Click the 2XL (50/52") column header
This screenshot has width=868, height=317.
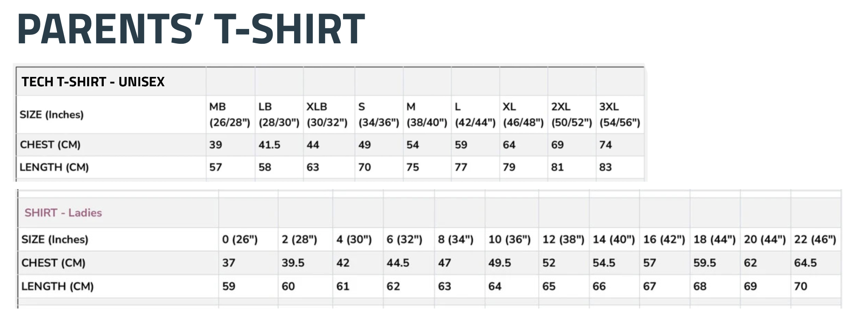[572, 115]
